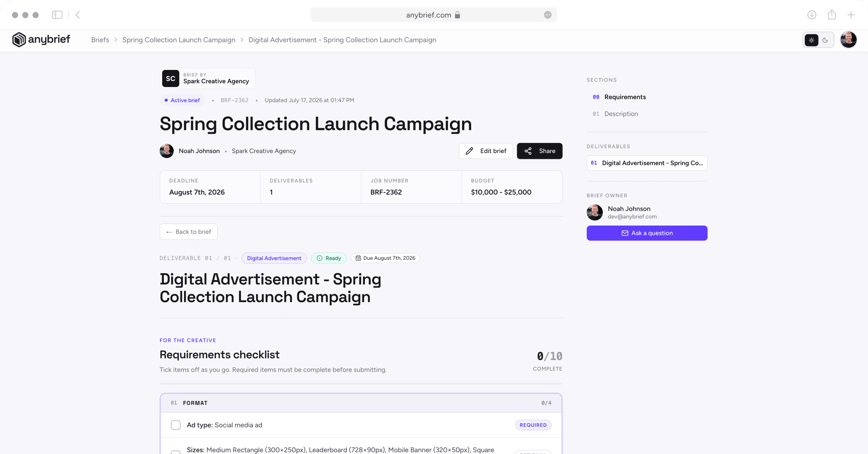Click the anybrief.com address bar
This screenshot has height=454, width=868.
[434, 15]
